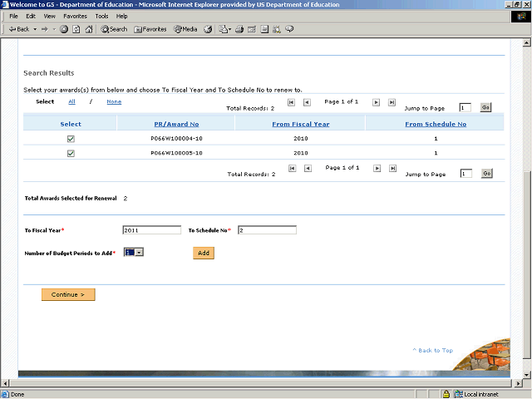The height and width of the screenshot is (399, 532).
Task: Open the Back button history dropdown arrow
Action: click(36, 29)
